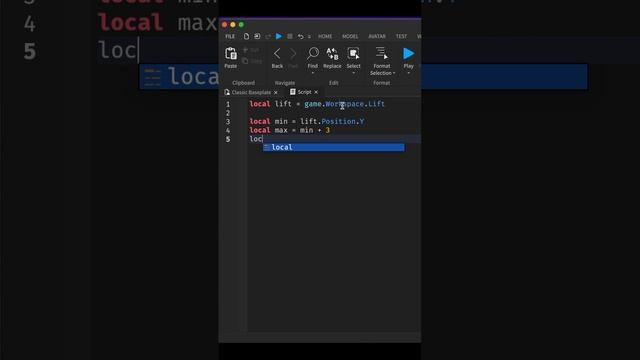Click the New file icon in quick access bar

[246, 36]
